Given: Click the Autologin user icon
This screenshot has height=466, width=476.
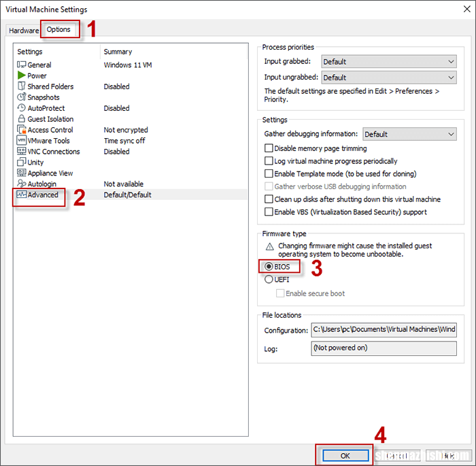Looking at the screenshot, I should pyautogui.click(x=22, y=184).
